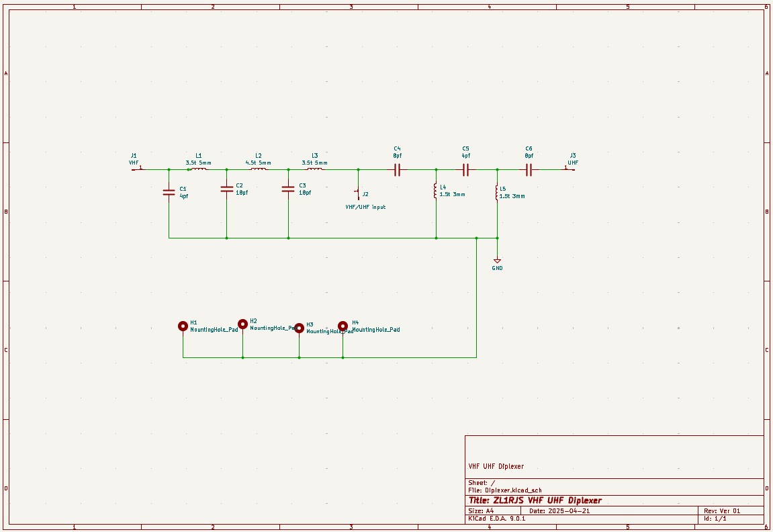Pick the L3 inductor symbol
This screenshot has height=532, width=773.
314,169
